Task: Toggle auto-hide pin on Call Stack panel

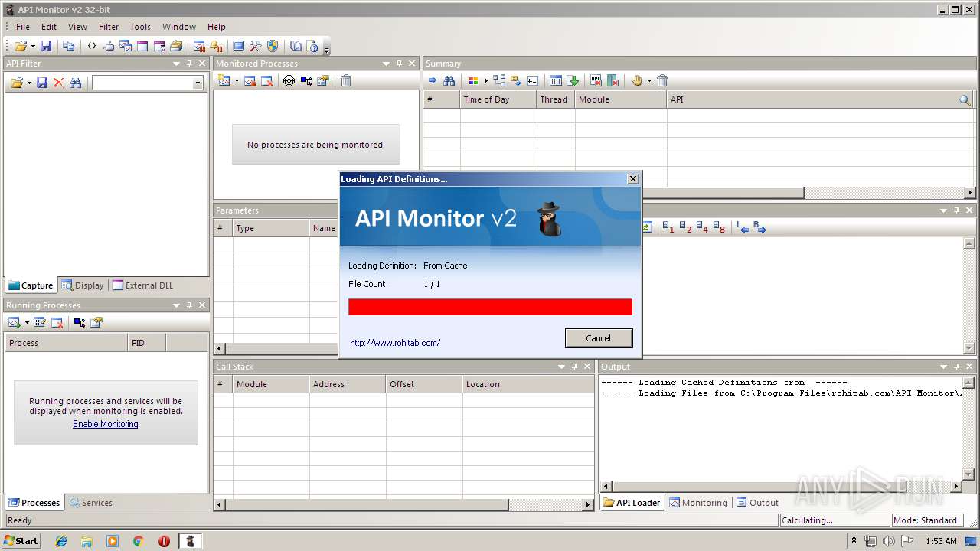Action: click(575, 367)
